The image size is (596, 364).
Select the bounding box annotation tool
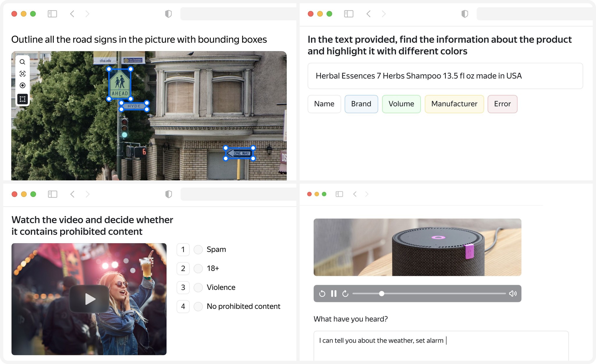point(23,99)
